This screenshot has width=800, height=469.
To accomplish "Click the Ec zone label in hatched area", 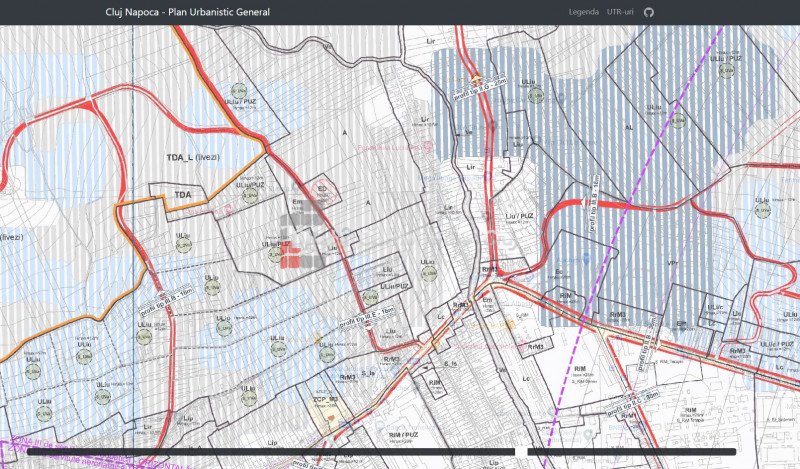I will click(559, 272).
